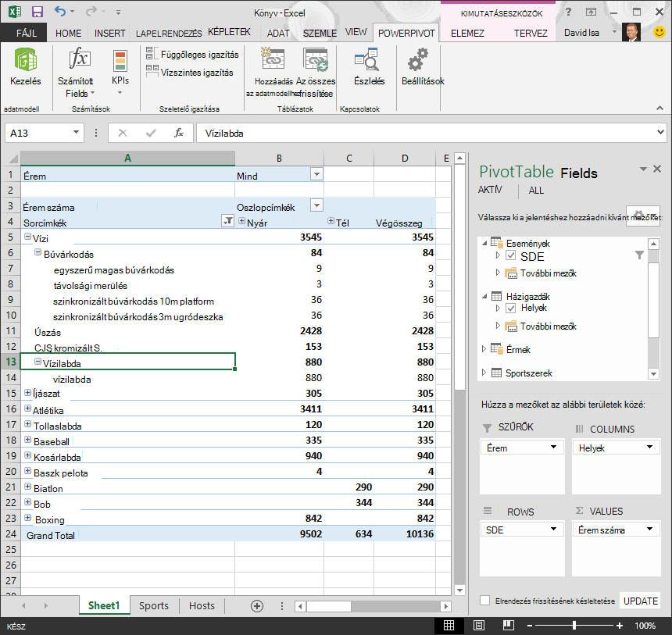Click the Excel Help question mark
Viewport: 672px width, 635px height.
pyautogui.click(x=568, y=12)
